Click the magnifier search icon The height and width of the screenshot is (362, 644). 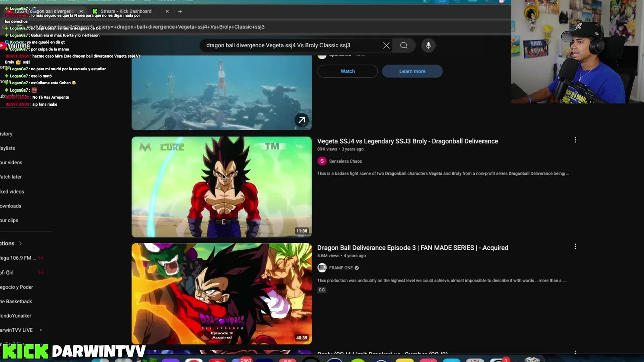pos(404,45)
